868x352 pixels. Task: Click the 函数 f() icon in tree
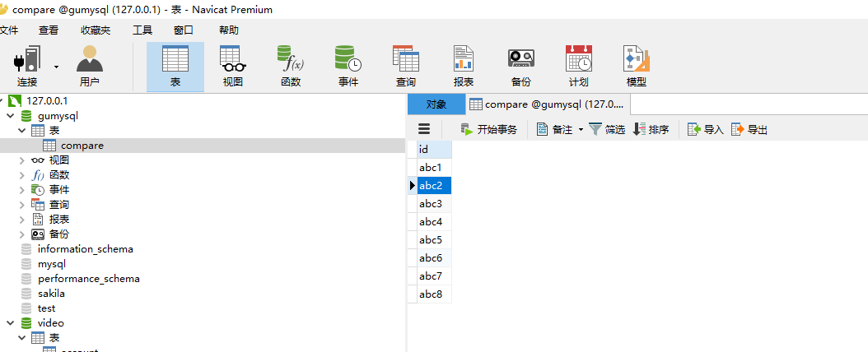(x=38, y=175)
